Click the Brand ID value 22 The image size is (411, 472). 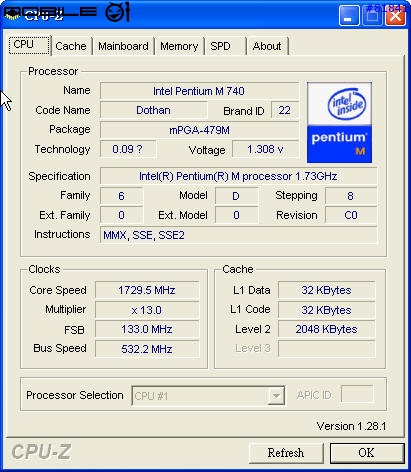(284, 110)
